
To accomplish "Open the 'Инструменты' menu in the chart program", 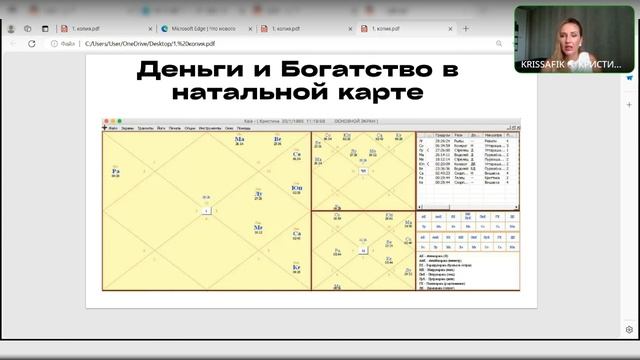I will (x=210, y=128).
